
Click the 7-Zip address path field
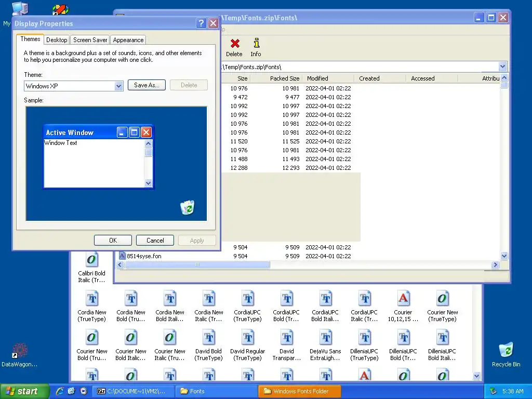click(360, 67)
